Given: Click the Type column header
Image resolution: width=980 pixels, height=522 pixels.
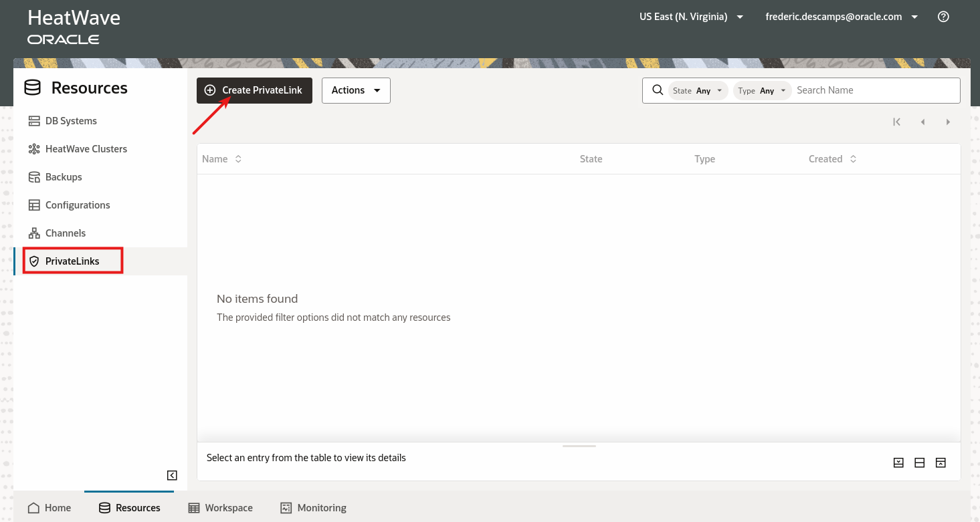Looking at the screenshot, I should pos(705,159).
